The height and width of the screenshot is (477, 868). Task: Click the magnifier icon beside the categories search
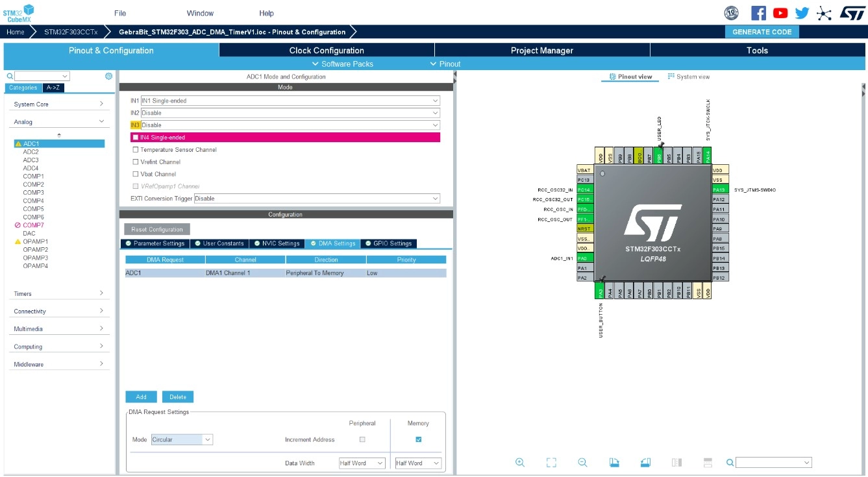point(10,76)
